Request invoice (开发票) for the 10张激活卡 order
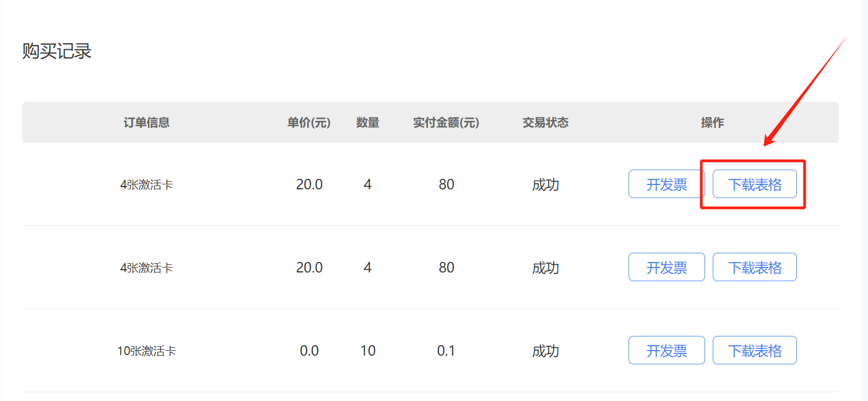 click(666, 351)
